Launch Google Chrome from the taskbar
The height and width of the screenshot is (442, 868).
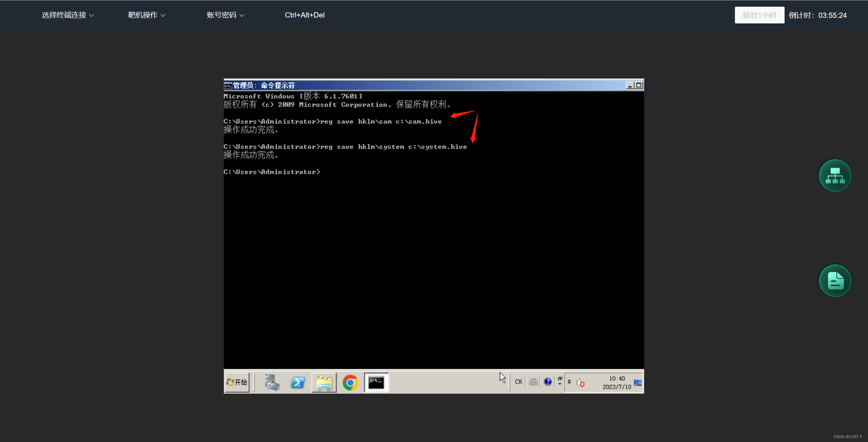click(350, 382)
